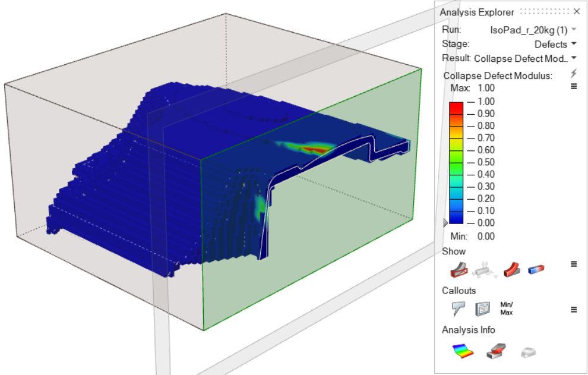Click the legend slider arrow at 0.00
Image resolution: width=588 pixels, height=375 pixels.
pos(445,223)
